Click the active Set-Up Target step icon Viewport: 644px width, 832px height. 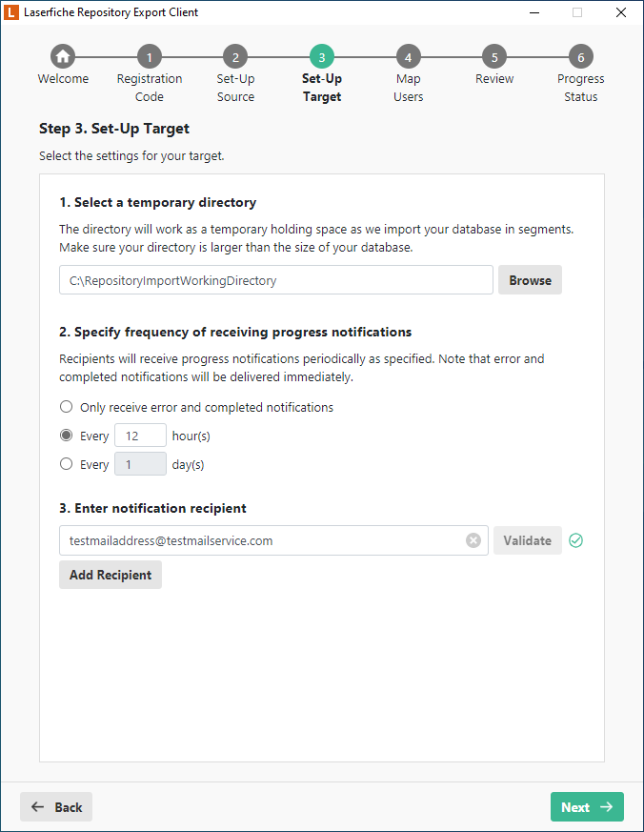click(x=321, y=56)
